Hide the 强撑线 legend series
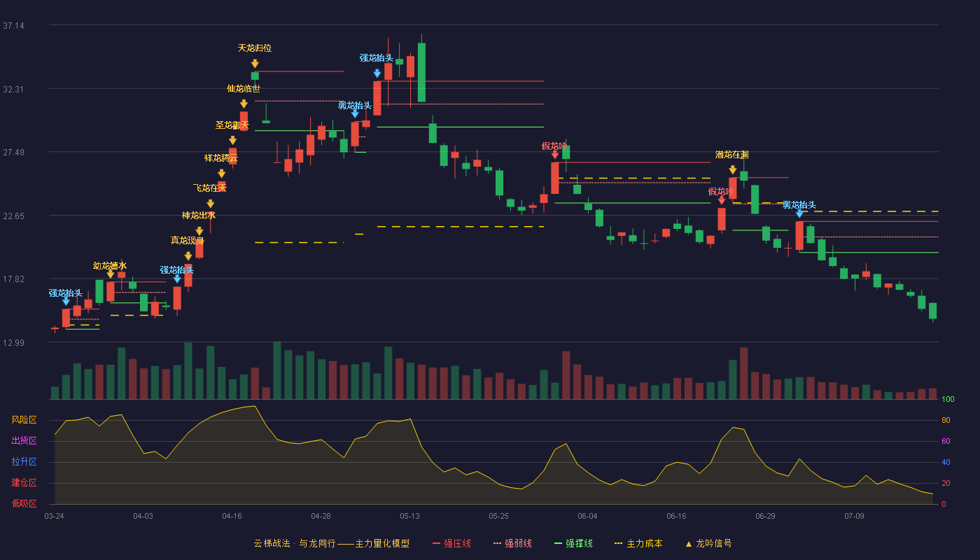Image resolution: width=980 pixels, height=560 pixels. coord(573,543)
